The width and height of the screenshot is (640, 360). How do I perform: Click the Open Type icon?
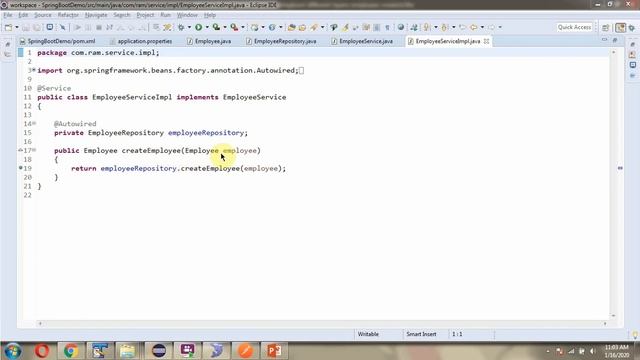click(x=291, y=27)
